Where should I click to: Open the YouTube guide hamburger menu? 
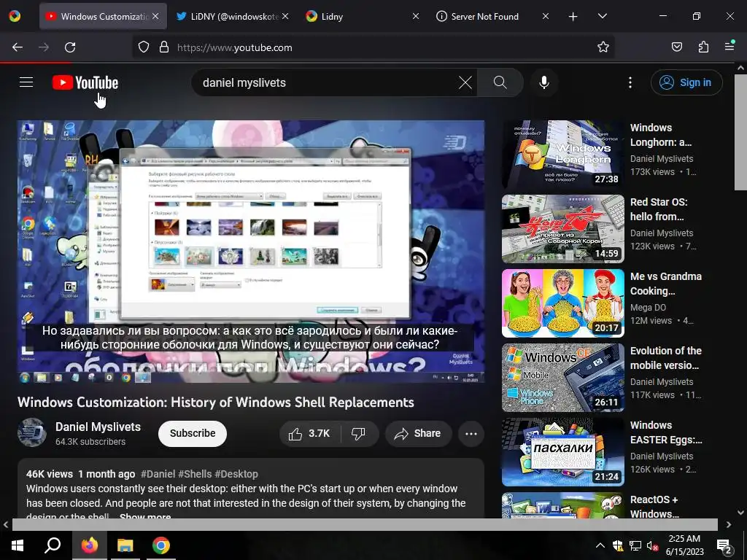(26, 82)
